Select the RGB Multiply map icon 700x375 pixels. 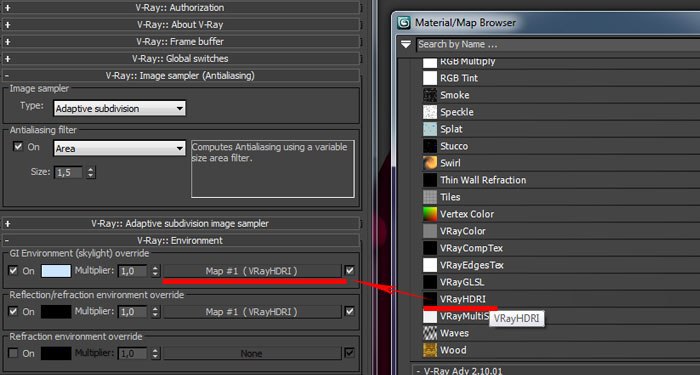pos(429,62)
